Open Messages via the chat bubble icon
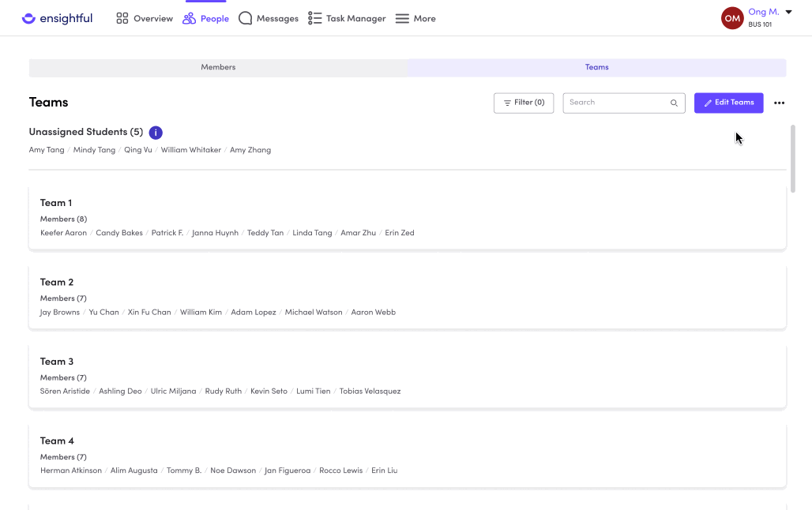This screenshot has width=812, height=510. [x=245, y=18]
